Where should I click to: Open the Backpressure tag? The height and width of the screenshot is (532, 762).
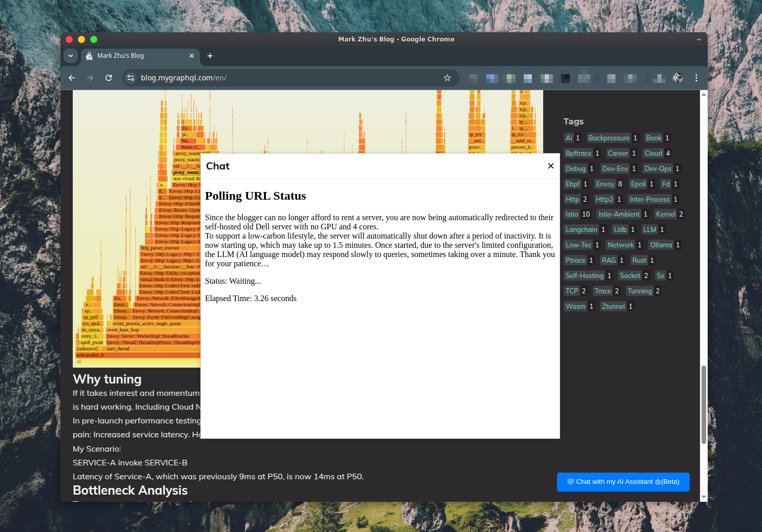pyautogui.click(x=608, y=138)
